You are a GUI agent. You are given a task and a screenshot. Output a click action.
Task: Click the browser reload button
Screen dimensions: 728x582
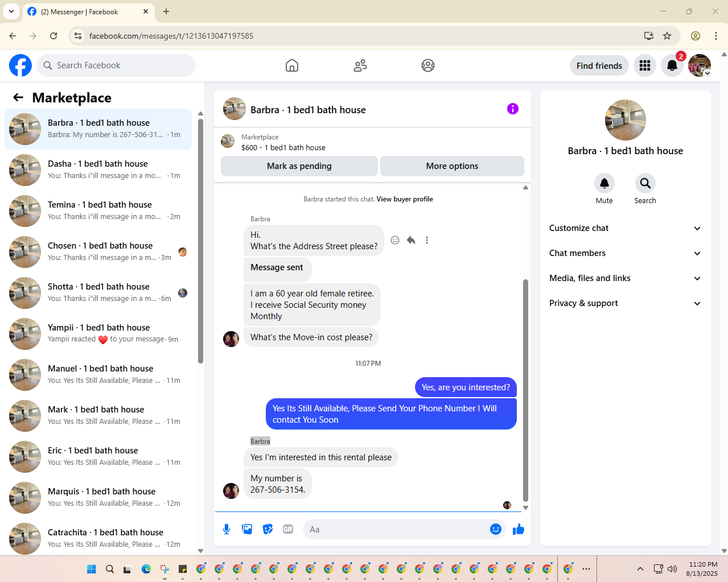tap(54, 36)
